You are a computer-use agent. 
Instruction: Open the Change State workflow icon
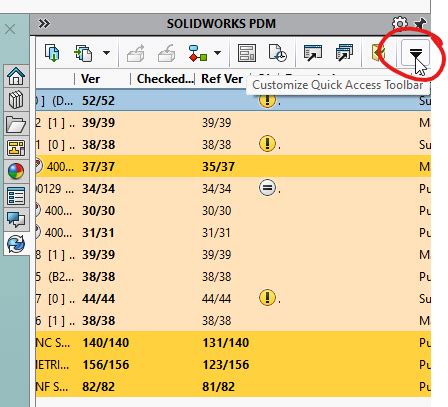pos(197,53)
